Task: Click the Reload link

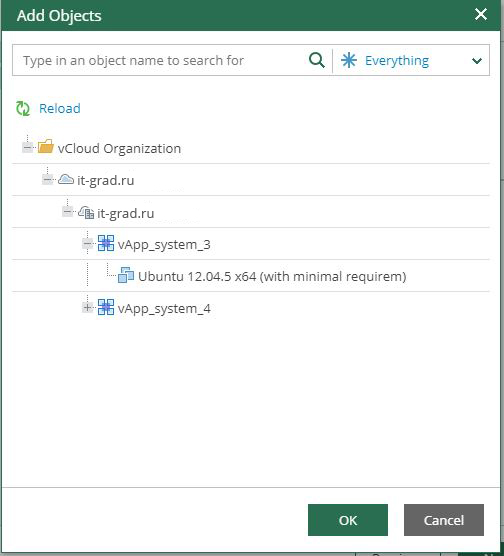Action: point(60,109)
